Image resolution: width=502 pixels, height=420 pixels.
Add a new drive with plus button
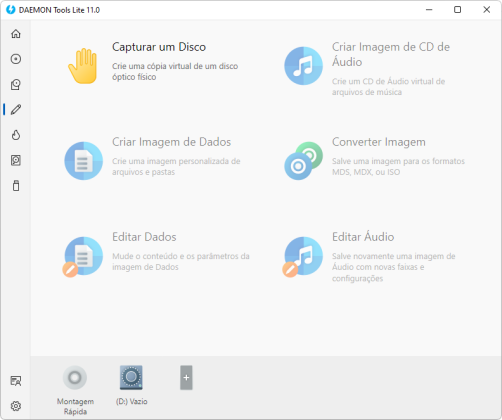[186, 378]
